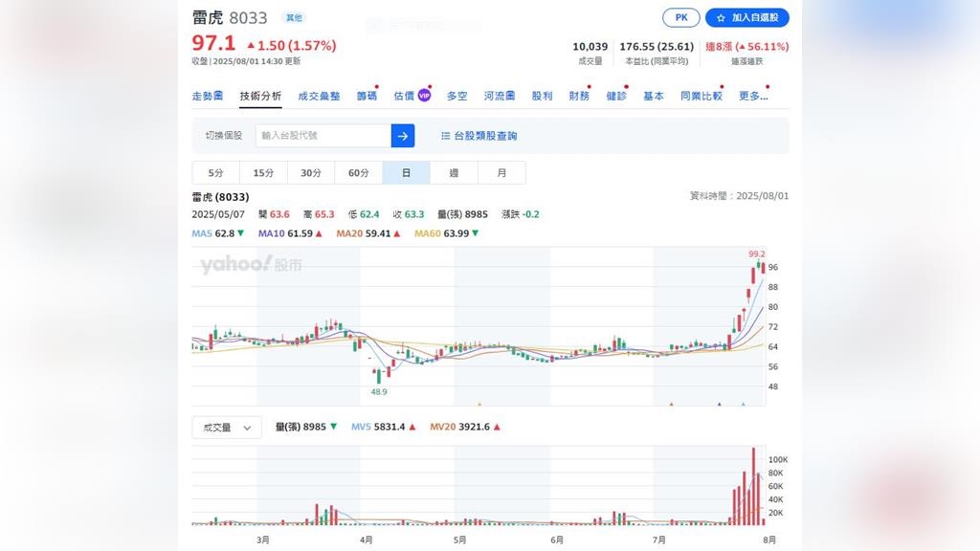Click the blue arrow search submit button

click(x=403, y=136)
